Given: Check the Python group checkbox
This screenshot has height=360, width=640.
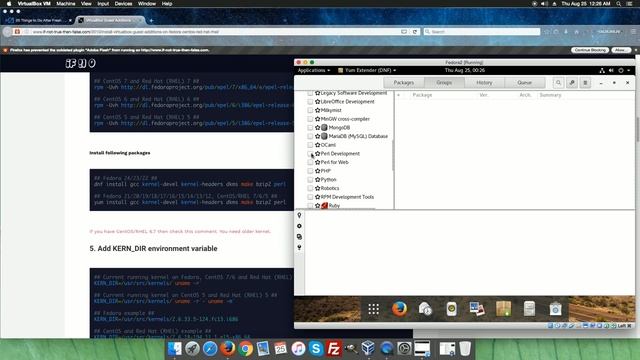Looking at the screenshot, I should 310,180.
